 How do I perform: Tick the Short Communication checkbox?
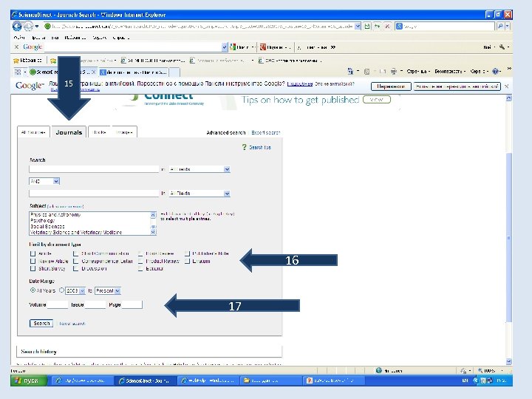click(75, 253)
